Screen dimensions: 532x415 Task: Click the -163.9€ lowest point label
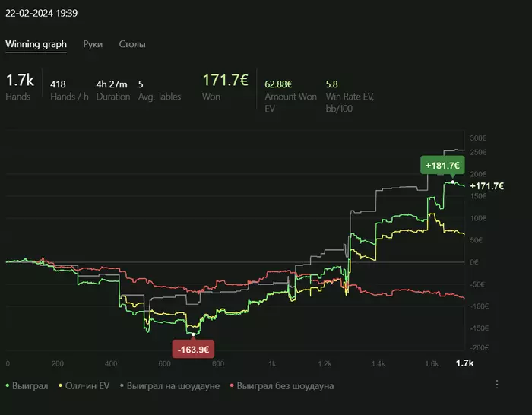coord(193,349)
